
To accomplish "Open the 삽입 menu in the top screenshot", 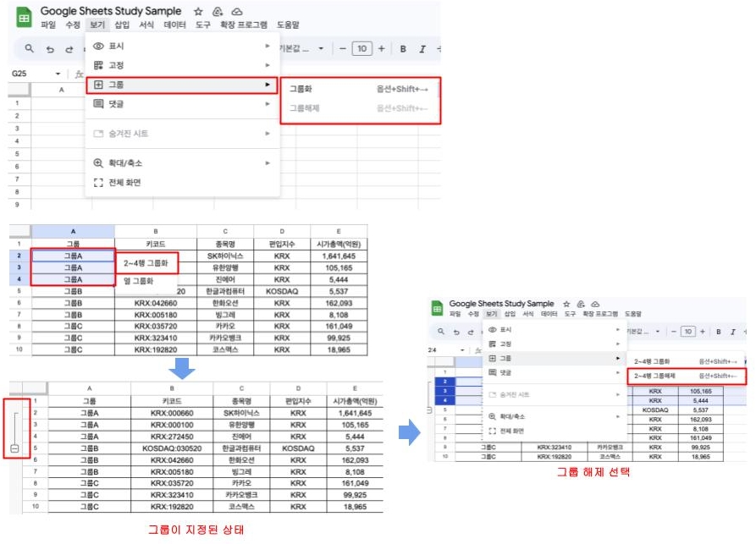I will coord(122,25).
